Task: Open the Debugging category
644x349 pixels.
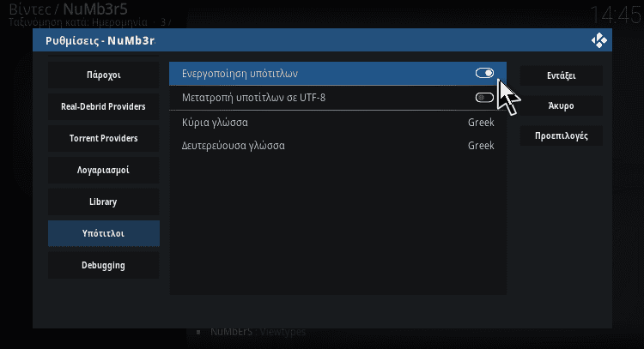Action: 104,265
